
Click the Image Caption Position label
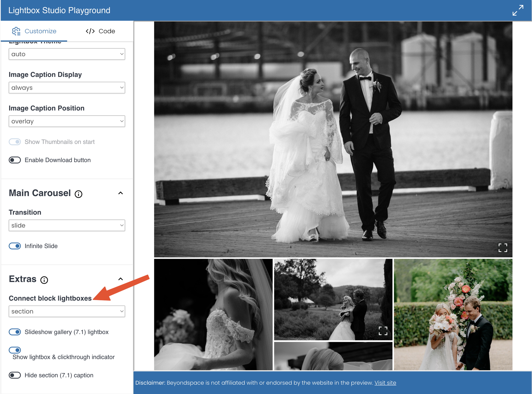[46, 108]
